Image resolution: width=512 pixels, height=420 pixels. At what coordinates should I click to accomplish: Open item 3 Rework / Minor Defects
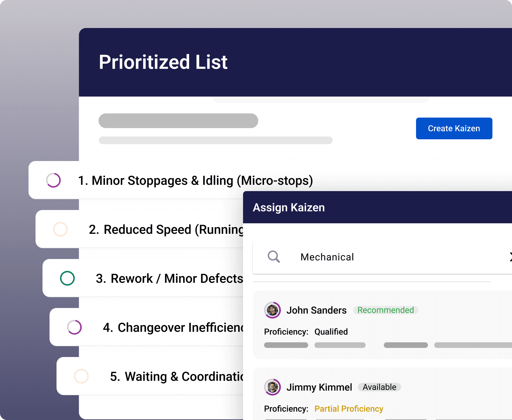(169, 279)
